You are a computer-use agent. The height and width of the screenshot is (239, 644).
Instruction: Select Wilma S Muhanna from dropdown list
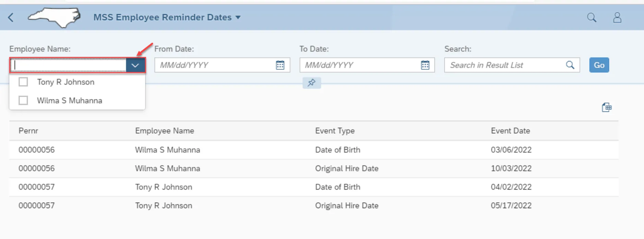pos(70,100)
